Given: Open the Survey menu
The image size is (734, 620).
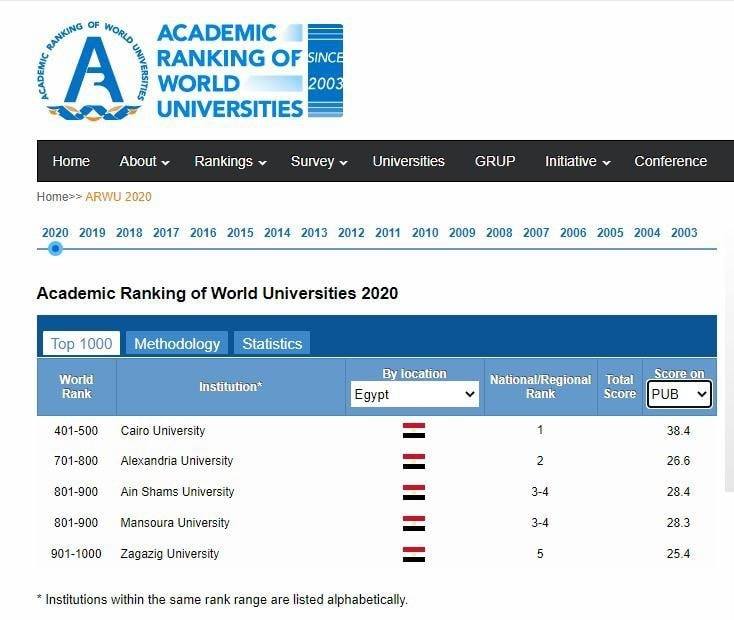Looking at the screenshot, I should [x=319, y=161].
